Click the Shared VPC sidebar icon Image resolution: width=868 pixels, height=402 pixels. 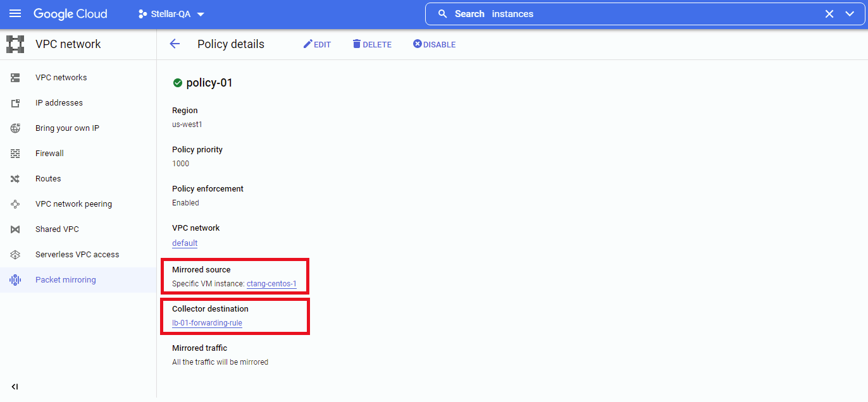click(x=15, y=229)
